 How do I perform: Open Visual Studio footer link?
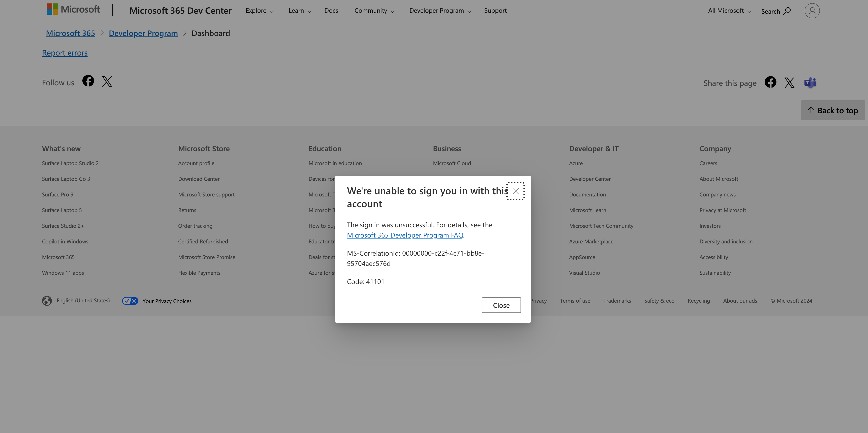click(x=584, y=273)
